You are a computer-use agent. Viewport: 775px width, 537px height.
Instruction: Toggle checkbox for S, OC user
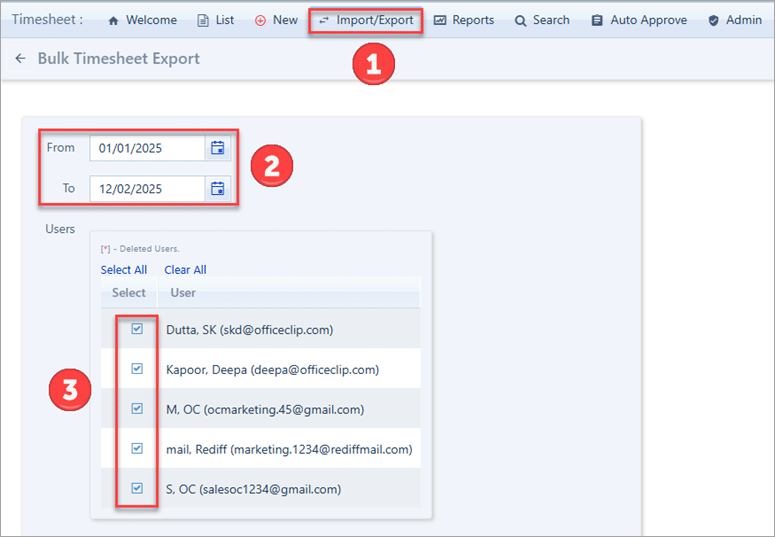pos(137,489)
